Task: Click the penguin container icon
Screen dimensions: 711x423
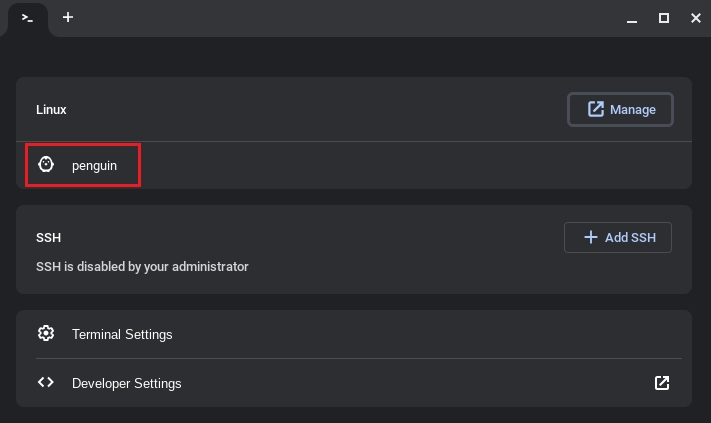Action: [x=46, y=164]
